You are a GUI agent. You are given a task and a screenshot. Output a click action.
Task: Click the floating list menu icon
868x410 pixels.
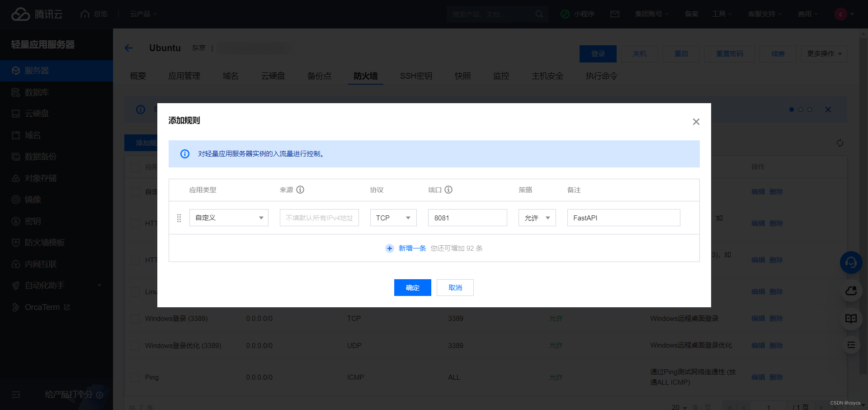coord(851,345)
